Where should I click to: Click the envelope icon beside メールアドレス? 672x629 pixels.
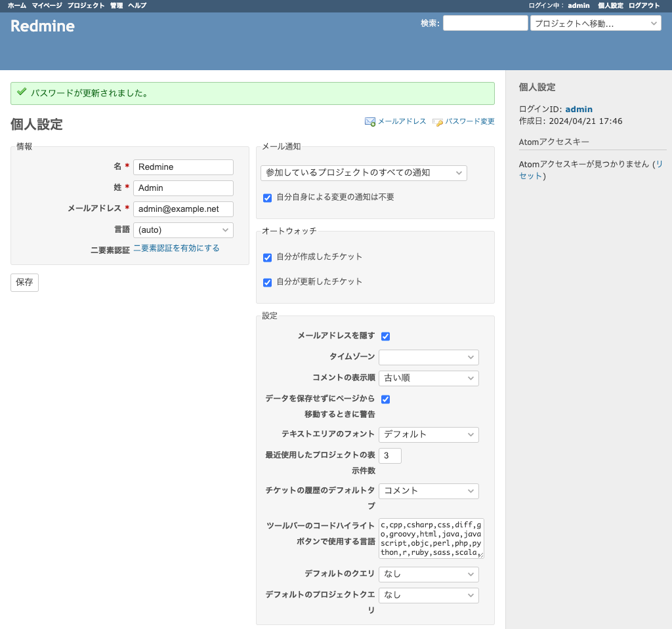pyautogui.click(x=370, y=122)
